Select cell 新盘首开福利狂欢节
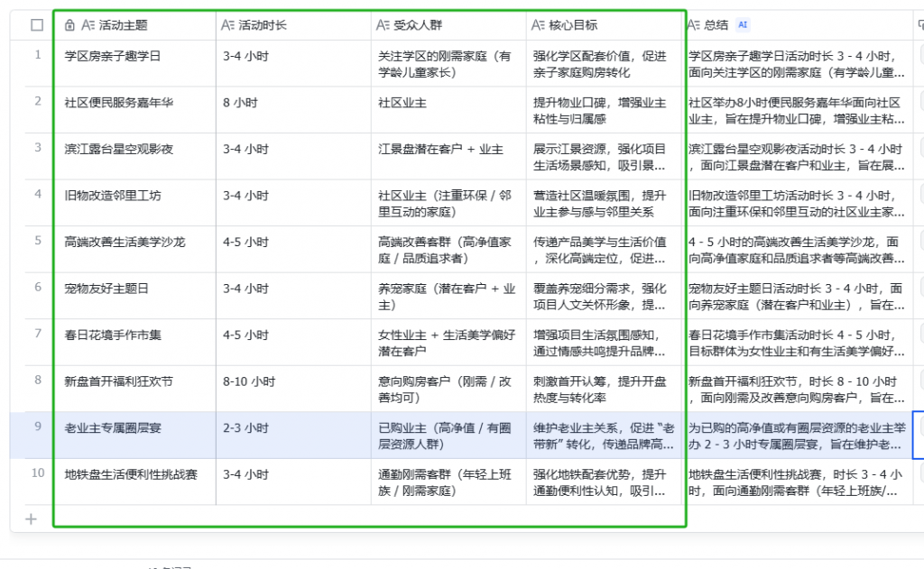The height and width of the screenshot is (569, 924). [x=135, y=390]
